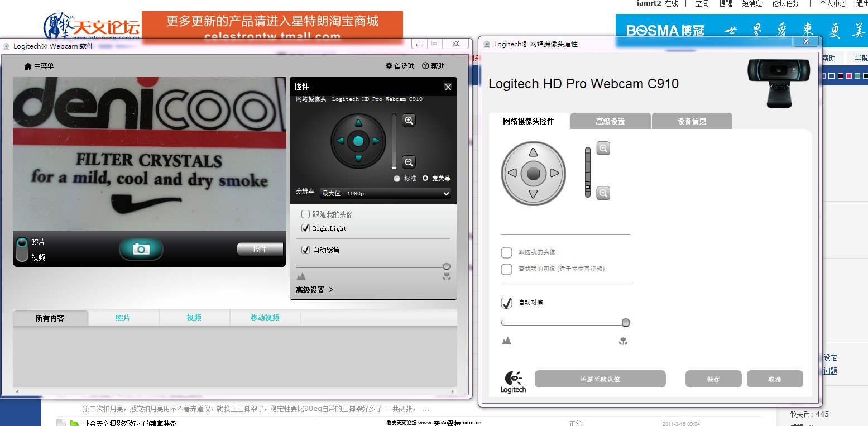Open 论坛任务 link in forum header
The width and height of the screenshot is (868, 426).
coord(785,3)
